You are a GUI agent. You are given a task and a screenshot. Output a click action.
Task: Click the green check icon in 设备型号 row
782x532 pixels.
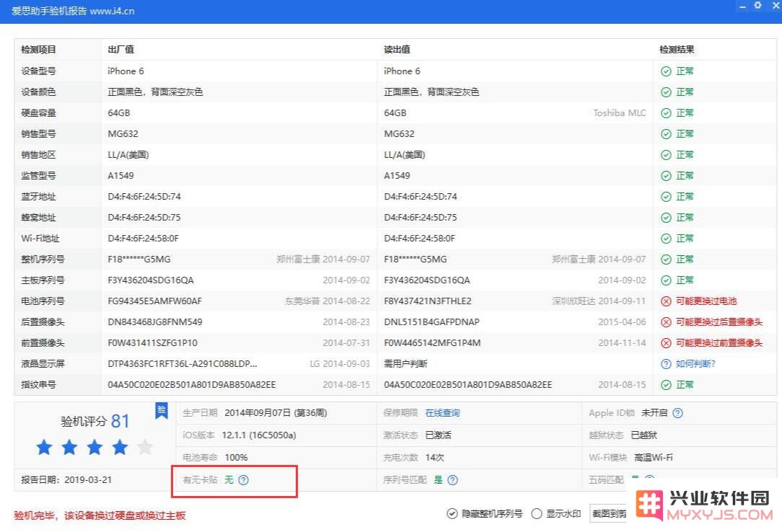[x=666, y=71]
